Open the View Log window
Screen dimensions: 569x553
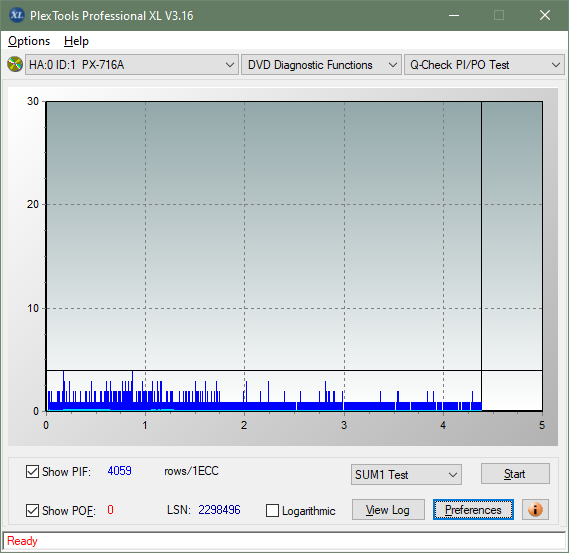[388, 509]
